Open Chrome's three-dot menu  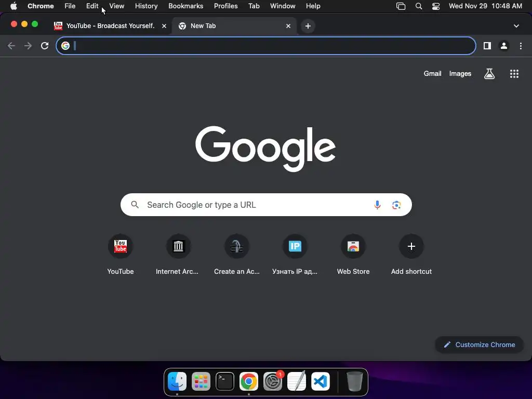tap(521, 46)
